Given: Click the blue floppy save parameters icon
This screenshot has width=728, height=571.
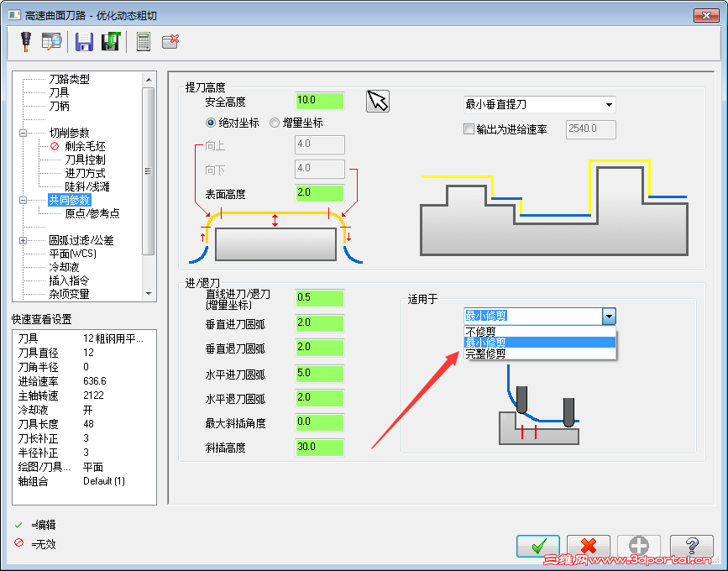Looking at the screenshot, I should point(84,41).
